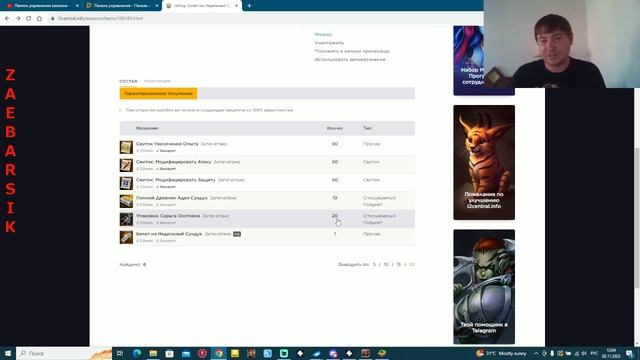Open Microsoft Store from the taskbar
Image resolution: width=640 pixels, height=360 pixels.
[169, 353]
